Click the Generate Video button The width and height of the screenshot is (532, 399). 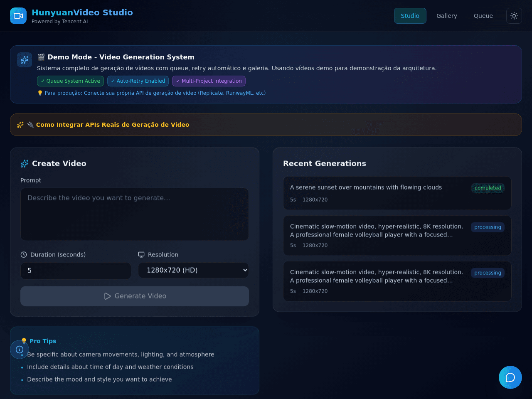coord(135,296)
